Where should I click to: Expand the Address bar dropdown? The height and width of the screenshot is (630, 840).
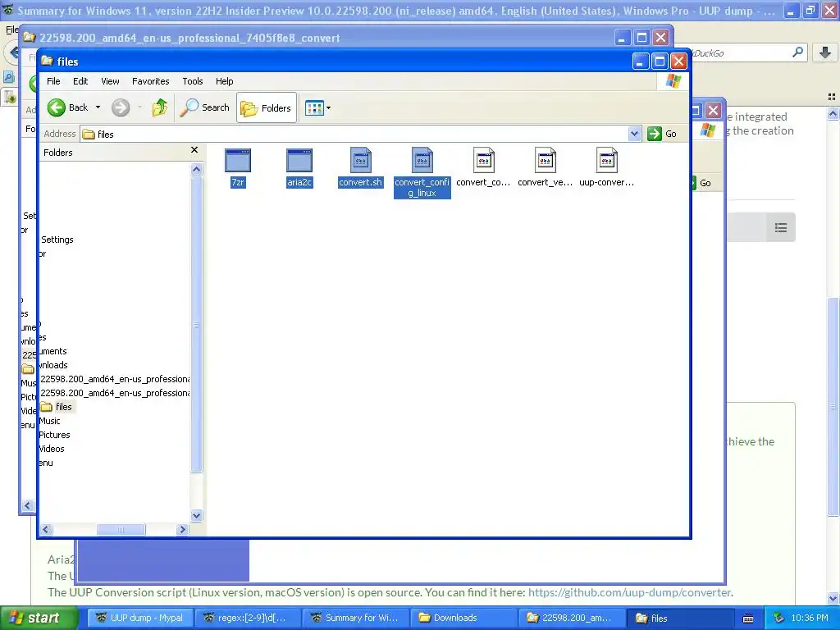634,134
